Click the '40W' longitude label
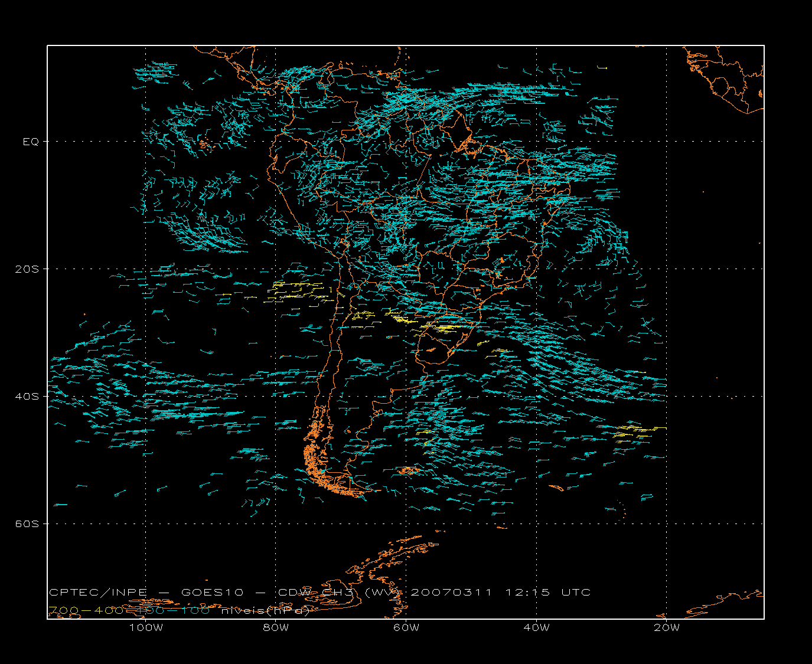The height and width of the screenshot is (664, 812). (x=536, y=628)
